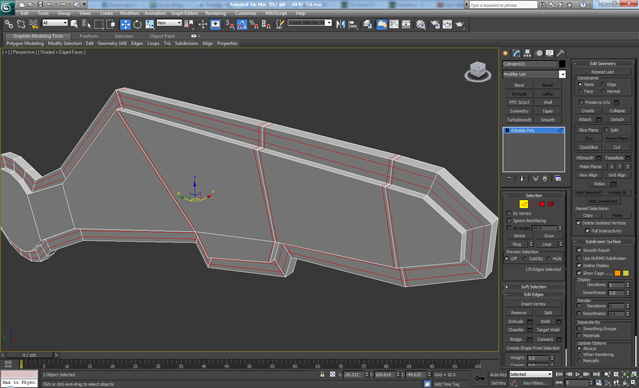
Task: Switch to Object Paint ribbon tab
Action: 162,36
